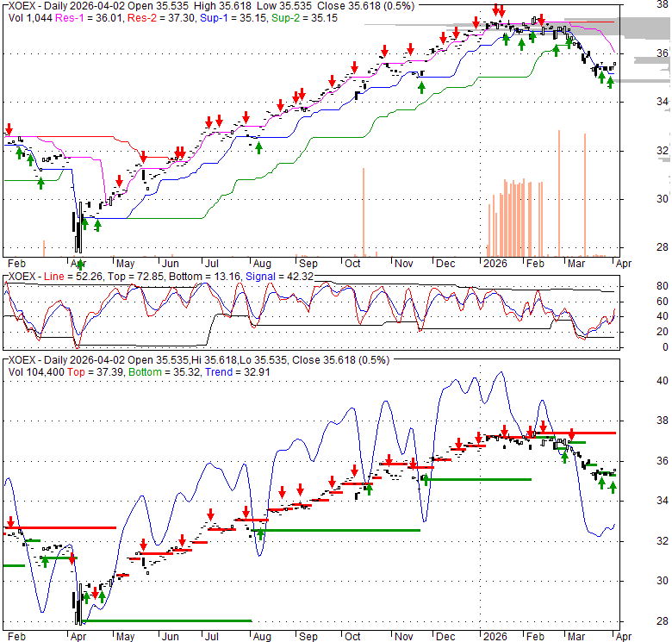The width and height of the screenshot is (672, 642).
Task: Click the green arrow under November in bottom chart
Action: coord(426,479)
